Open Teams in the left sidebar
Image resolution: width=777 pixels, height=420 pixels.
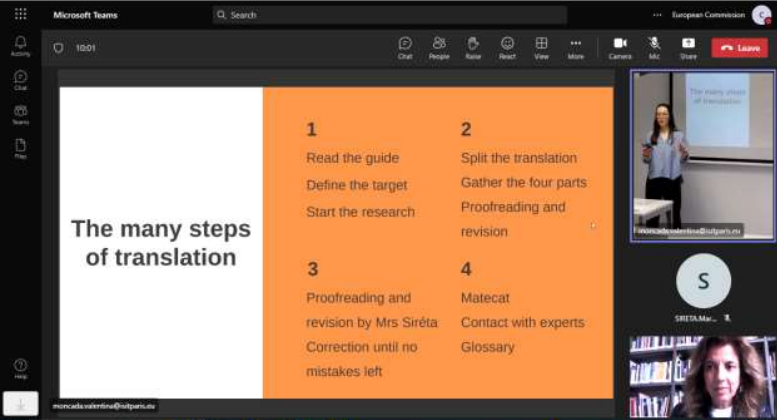[20, 113]
